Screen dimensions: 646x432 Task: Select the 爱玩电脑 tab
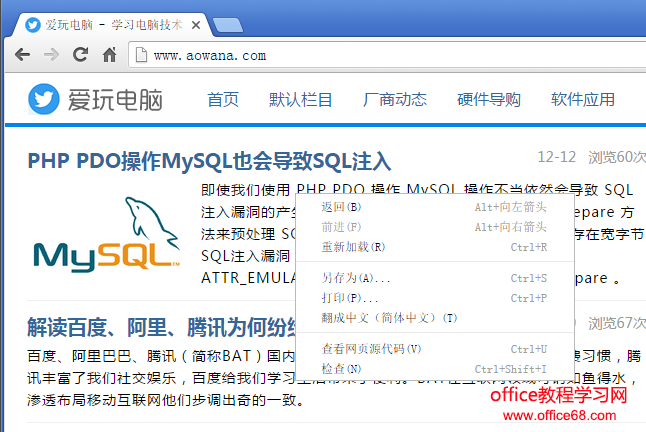(x=111, y=25)
